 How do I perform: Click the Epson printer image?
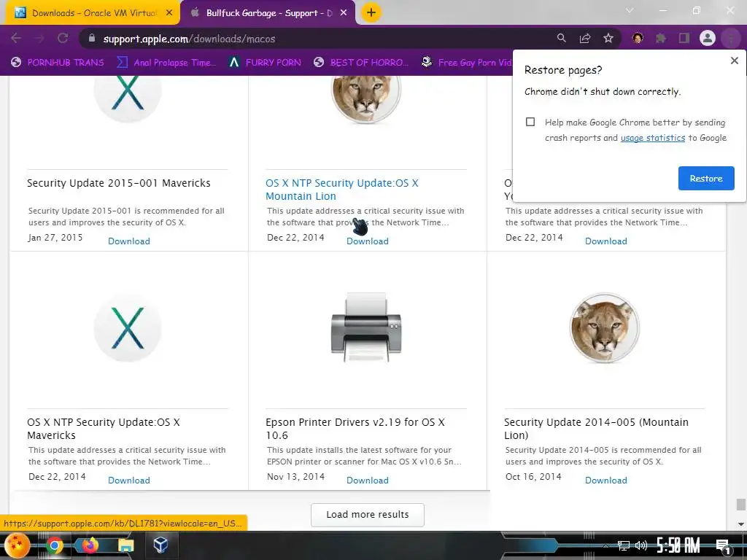[366, 327]
